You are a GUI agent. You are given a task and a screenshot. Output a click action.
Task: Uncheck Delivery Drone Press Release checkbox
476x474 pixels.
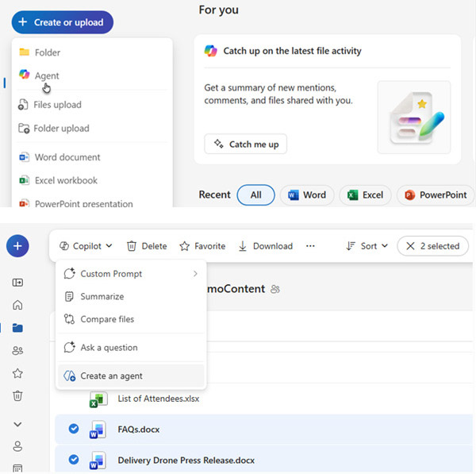click(x=74, y=459)
